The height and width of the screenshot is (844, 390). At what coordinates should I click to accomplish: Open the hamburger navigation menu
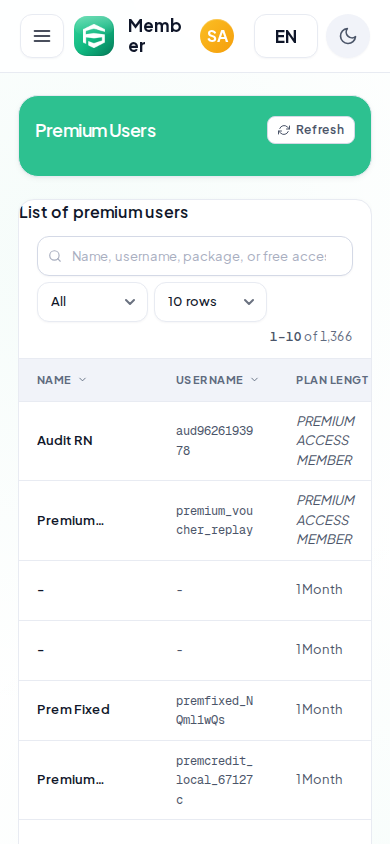[x=42, y=36]
